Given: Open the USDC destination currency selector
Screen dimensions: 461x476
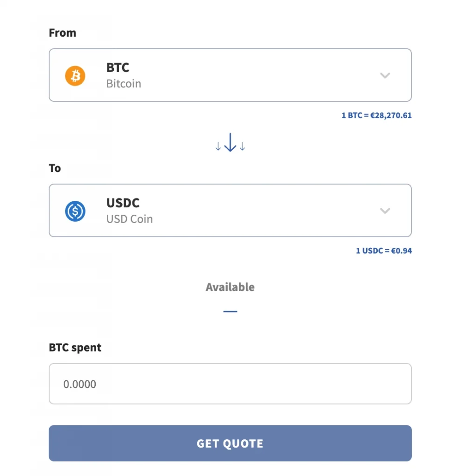Looking at the screenshot, I should coord(230,211).
